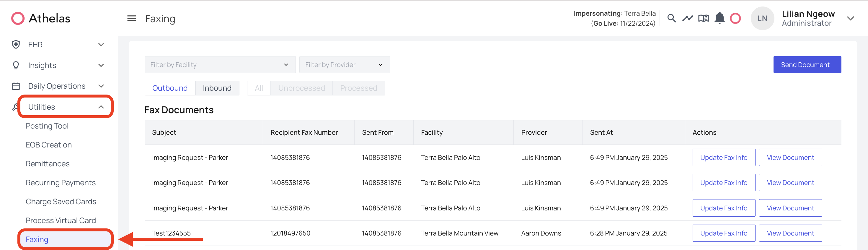
Task: Open the notifications bell
Action: click(x=719, y=18)
